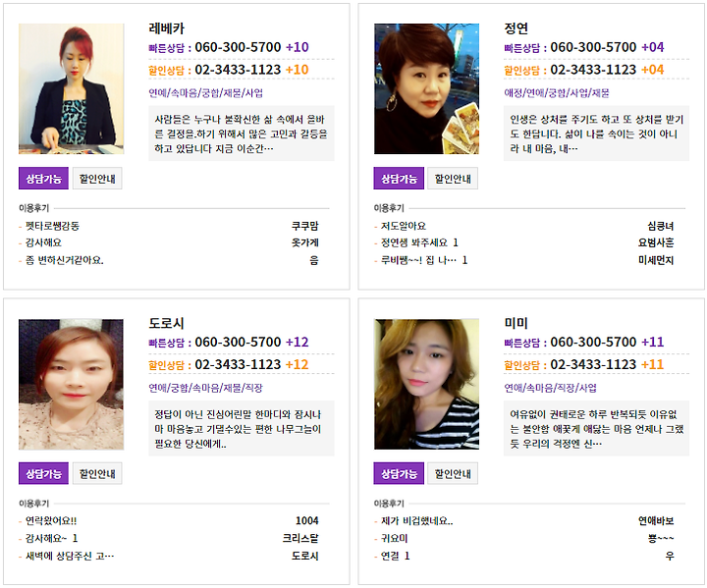Click 상담가능 button for 레베카

point(43,178)
